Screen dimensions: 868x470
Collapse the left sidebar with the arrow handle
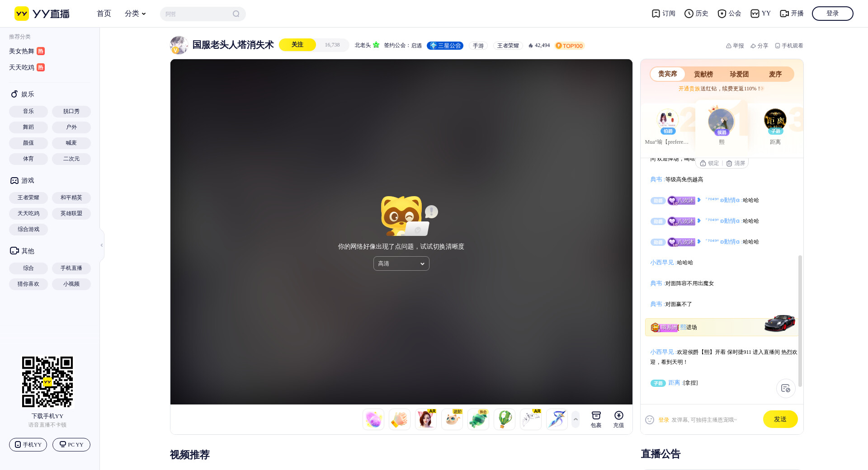point(102,245)
